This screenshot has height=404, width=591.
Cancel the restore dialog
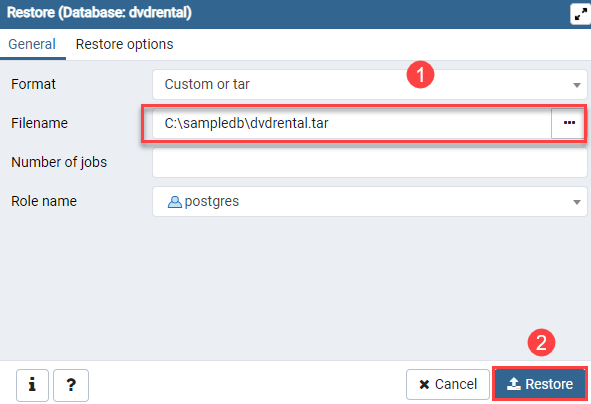[448, 384]
